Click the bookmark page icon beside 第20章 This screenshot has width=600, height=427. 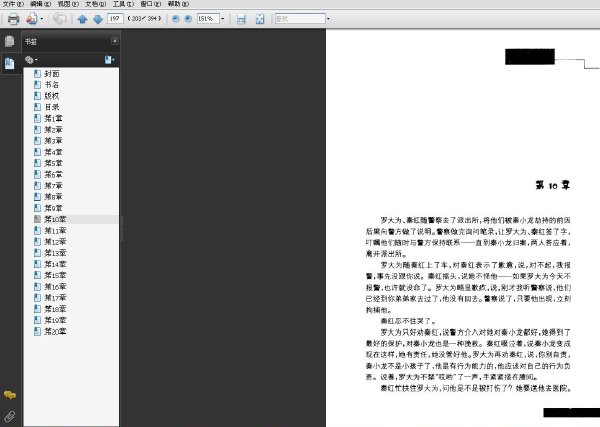tap(37, 331)
